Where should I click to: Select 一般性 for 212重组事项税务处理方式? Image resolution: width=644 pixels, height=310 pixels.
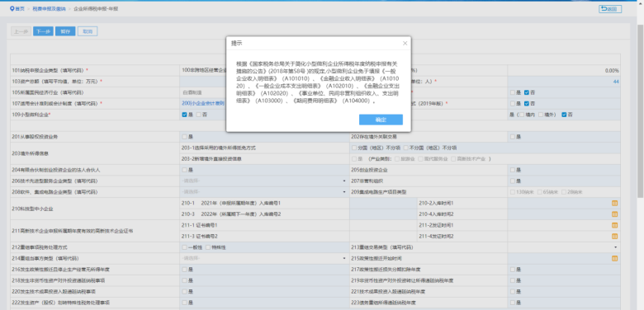click(184, 247)
